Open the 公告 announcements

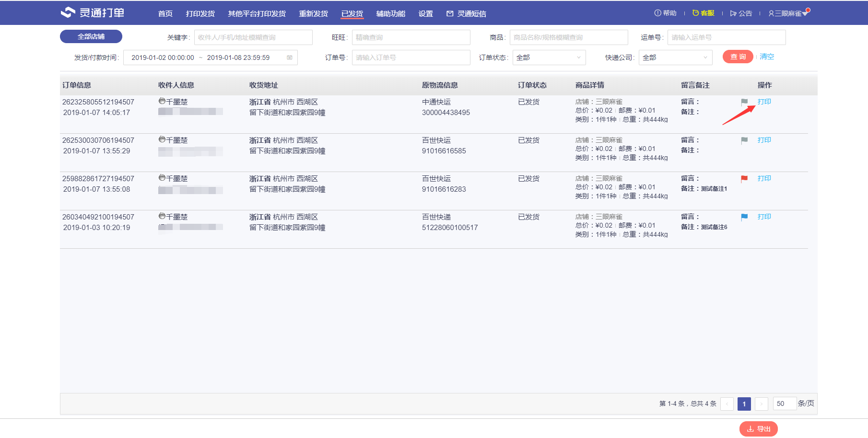741,13
